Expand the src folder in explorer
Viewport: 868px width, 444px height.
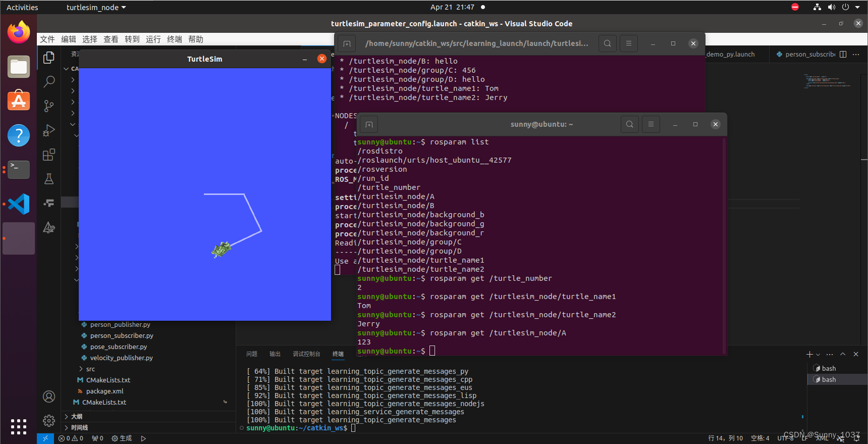(x=90, y=369)
